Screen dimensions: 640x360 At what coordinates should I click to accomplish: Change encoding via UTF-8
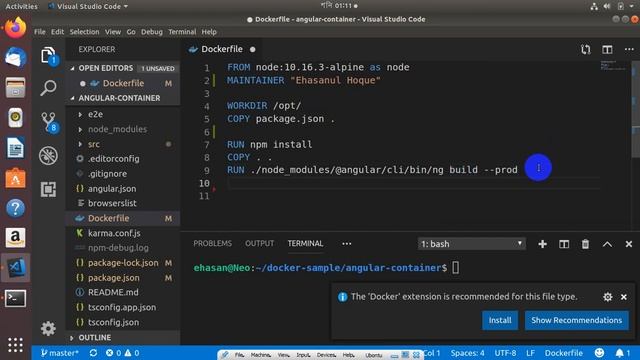(x=505, y=353)
